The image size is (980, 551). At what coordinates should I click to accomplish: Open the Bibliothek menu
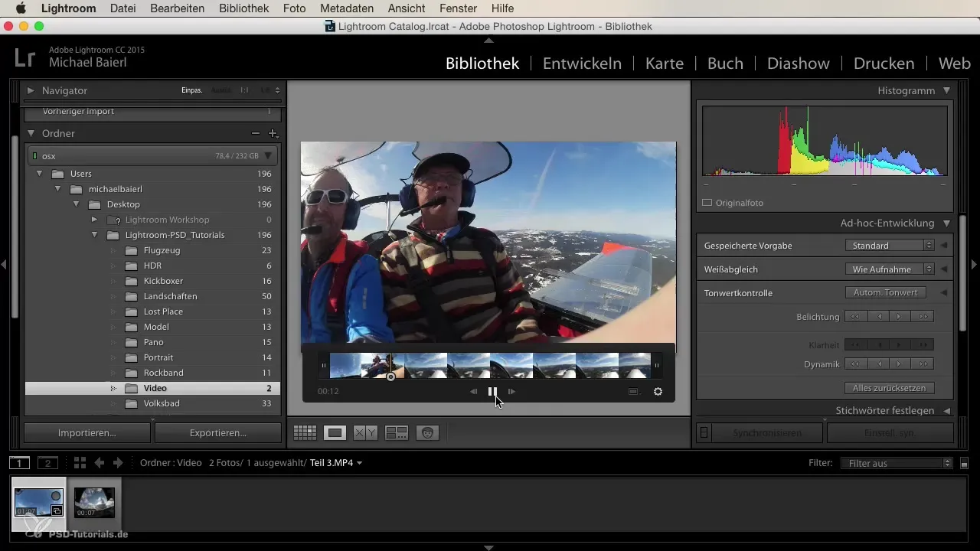[x=243, y=8]
